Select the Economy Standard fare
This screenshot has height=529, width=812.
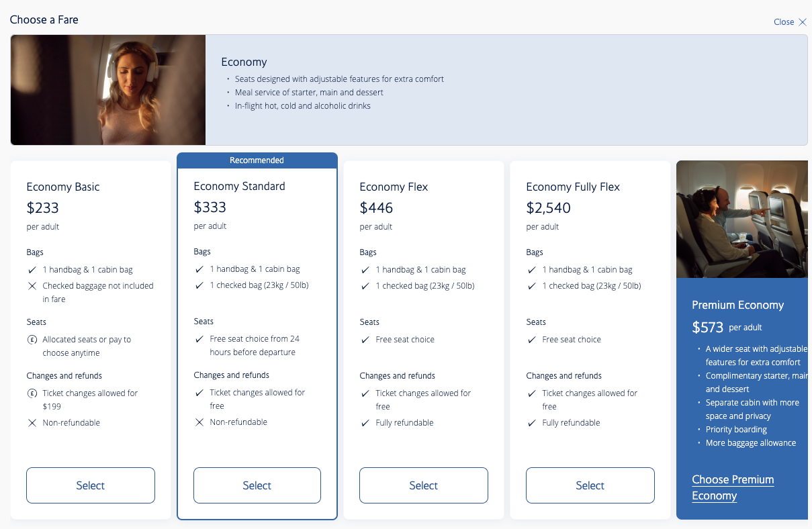[257, 485]
